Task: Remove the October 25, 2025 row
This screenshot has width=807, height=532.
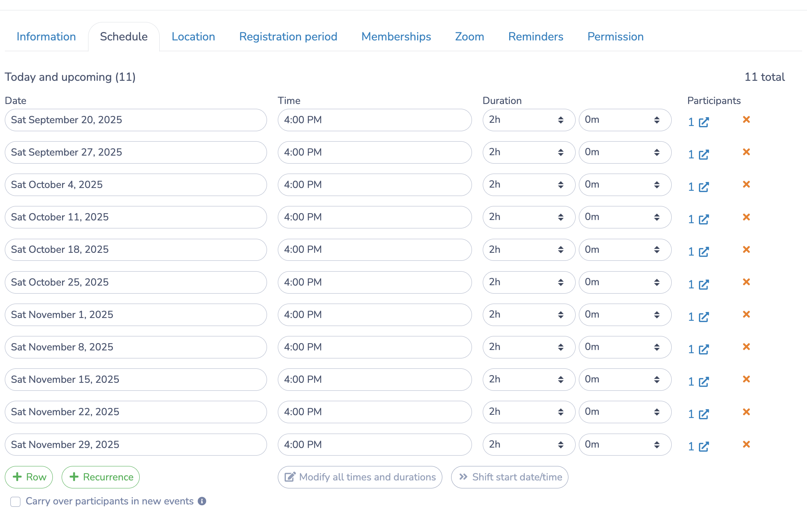Action: [x=746, y=282]
